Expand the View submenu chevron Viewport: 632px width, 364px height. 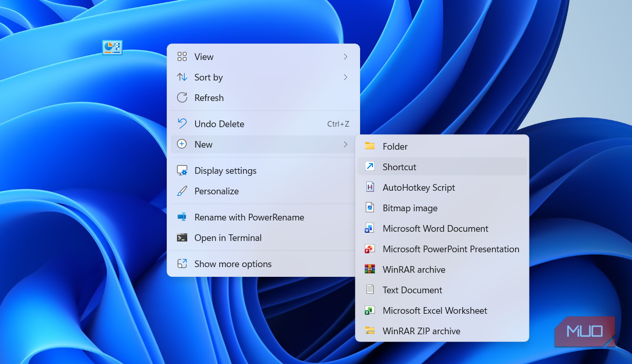[346, 56]
